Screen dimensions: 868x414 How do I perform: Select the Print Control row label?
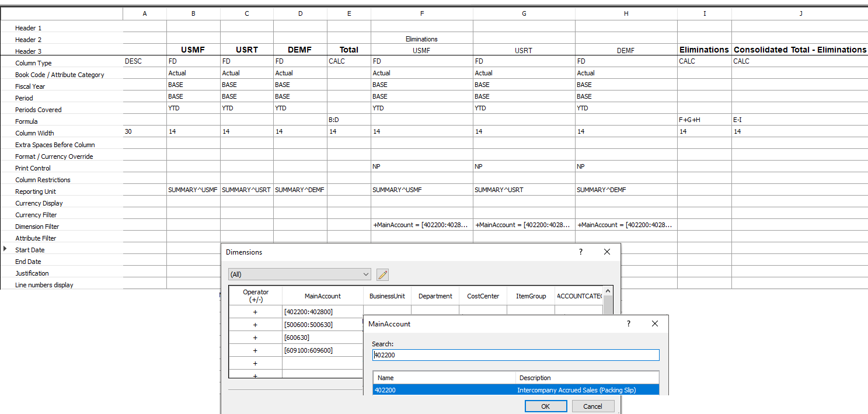pos(33,168)
